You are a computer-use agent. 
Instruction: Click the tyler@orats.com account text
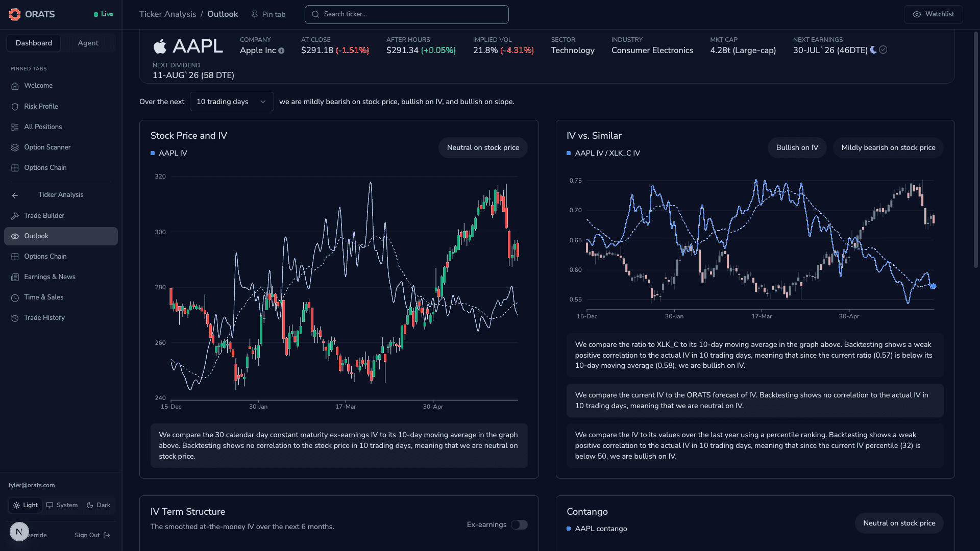[x=32, y=485]
